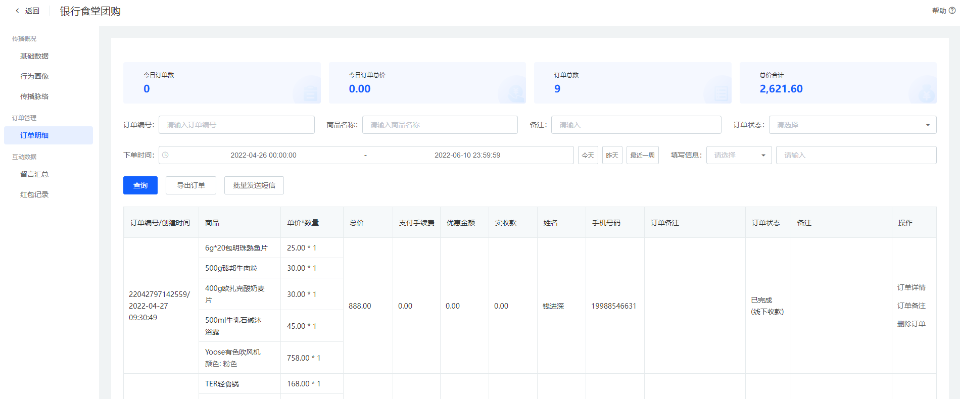This screenshot has height=399, width=960.
Task: Open the 订单状态 dropdown
Action: click(852, 125)
